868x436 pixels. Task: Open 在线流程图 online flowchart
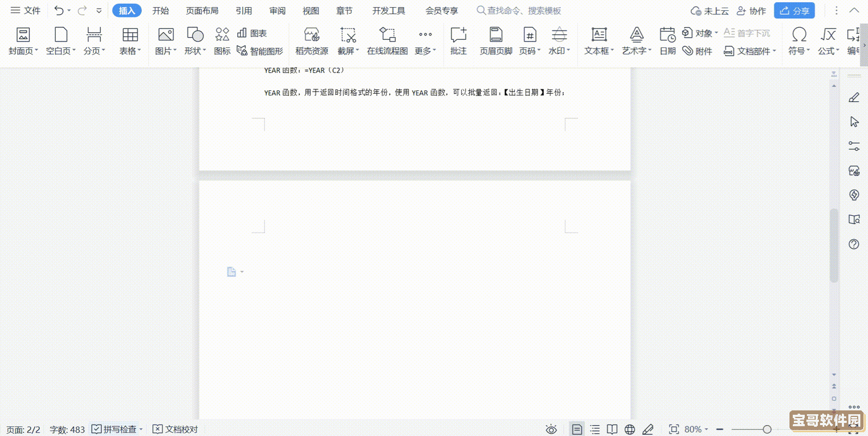(387, 41)
